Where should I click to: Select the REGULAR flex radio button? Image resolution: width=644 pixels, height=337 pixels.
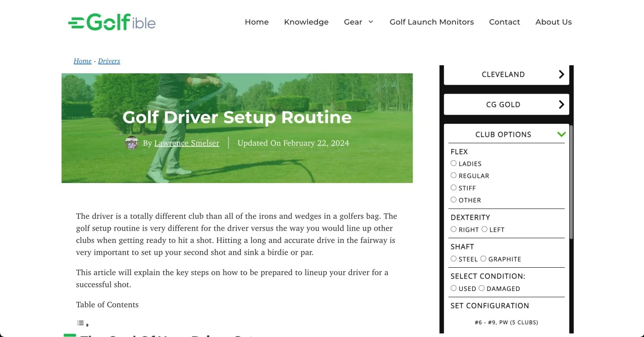(x=453, y=175)
